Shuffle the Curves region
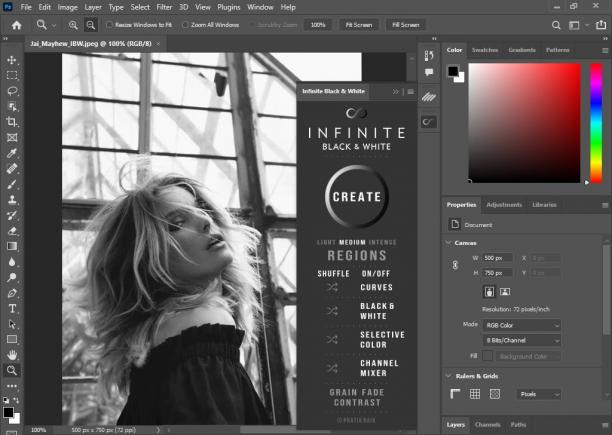 332,288
